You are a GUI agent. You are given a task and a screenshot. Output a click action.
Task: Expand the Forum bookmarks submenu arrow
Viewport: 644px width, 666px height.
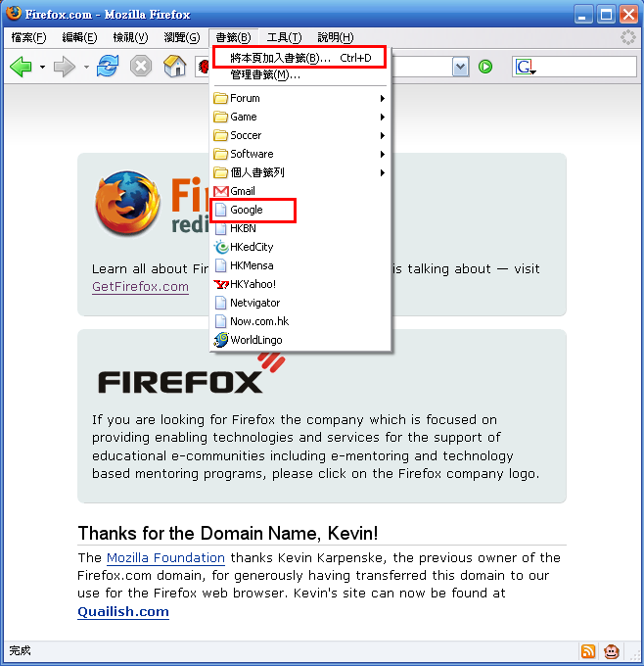point(383,99)
